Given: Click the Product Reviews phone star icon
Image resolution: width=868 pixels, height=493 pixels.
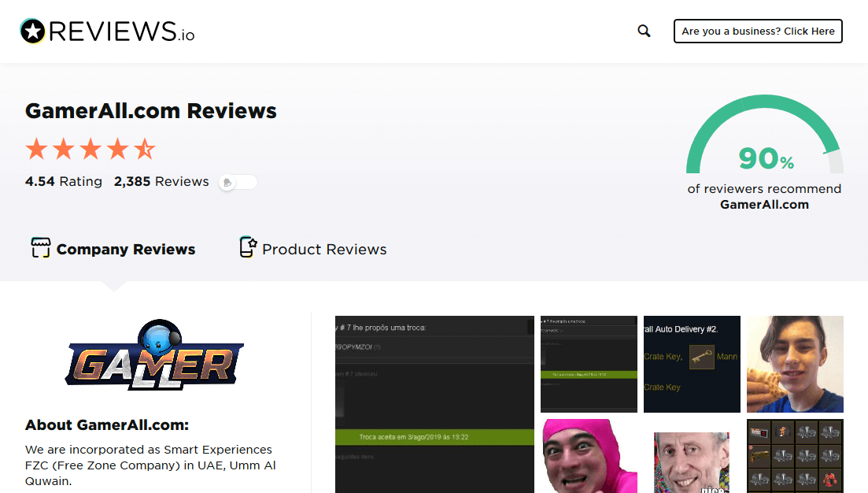Looking at the screenshot, I should (x=248, y=247).
